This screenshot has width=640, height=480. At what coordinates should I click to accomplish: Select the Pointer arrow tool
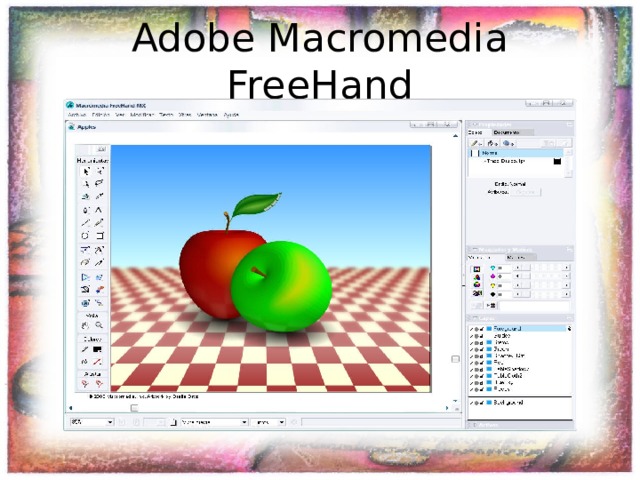(86, 172)
